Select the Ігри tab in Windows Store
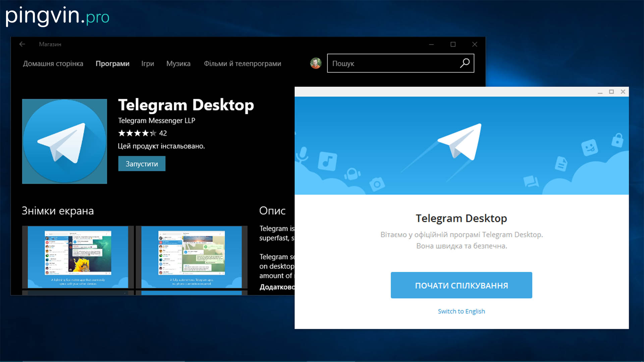Image resolution: width=644 pixels, height=362 pixels. pyautogui.click(x=148, y=63)
